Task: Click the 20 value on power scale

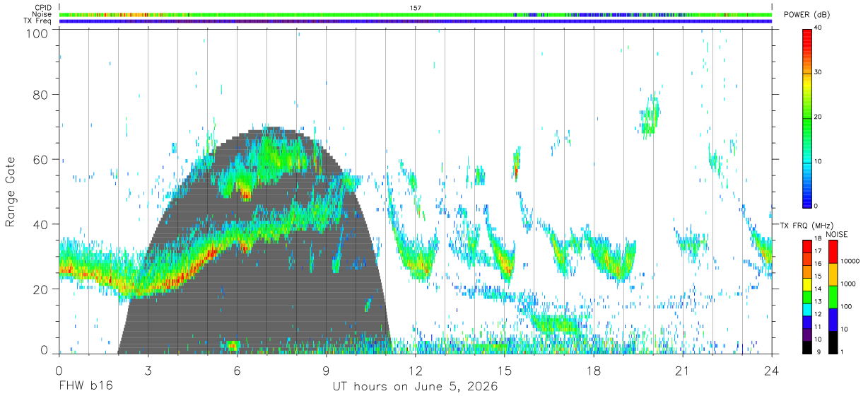Action: 819,117
